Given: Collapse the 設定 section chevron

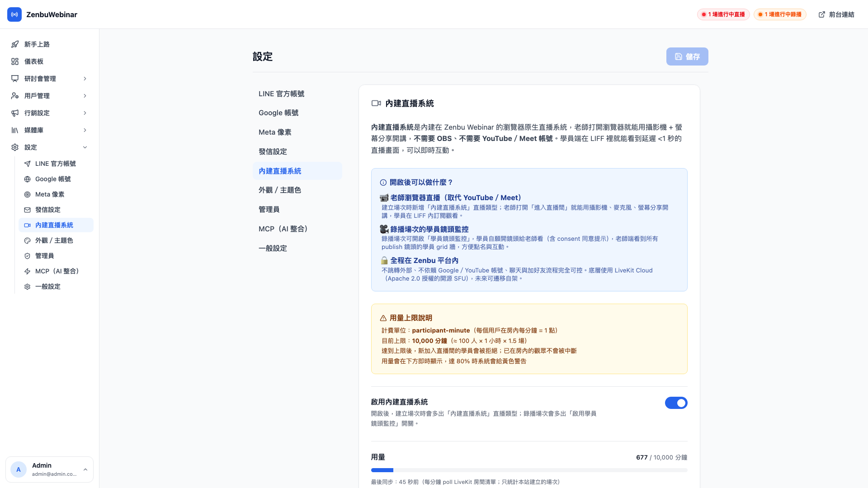Looking at the screenshot, I should coord(85,147).
